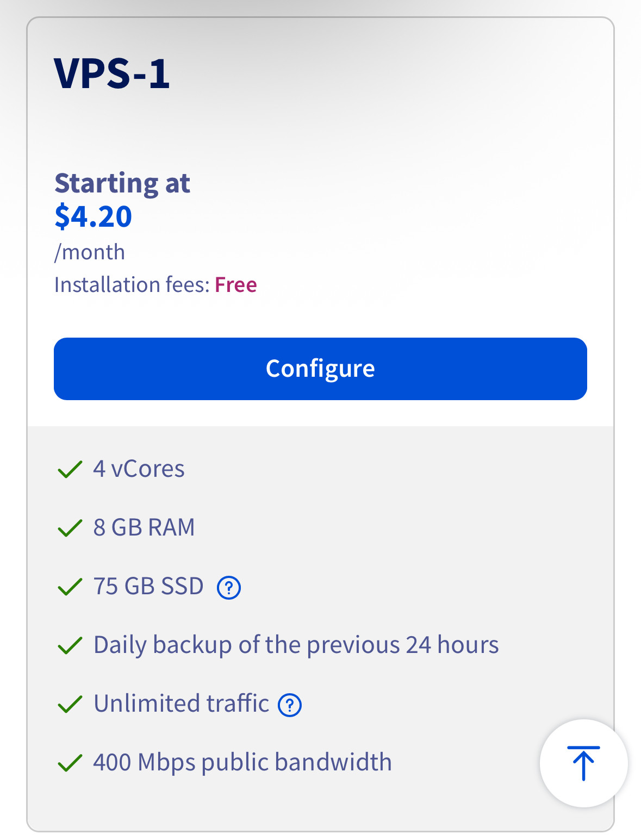Click the checkmark beside Daily backup
641x840 pixels.
70,645
